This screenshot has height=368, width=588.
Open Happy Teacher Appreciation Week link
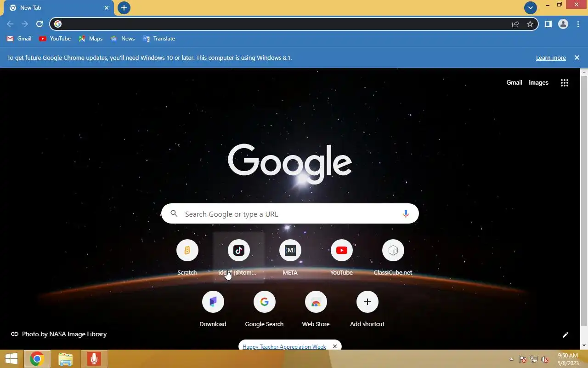click(284, 346)
